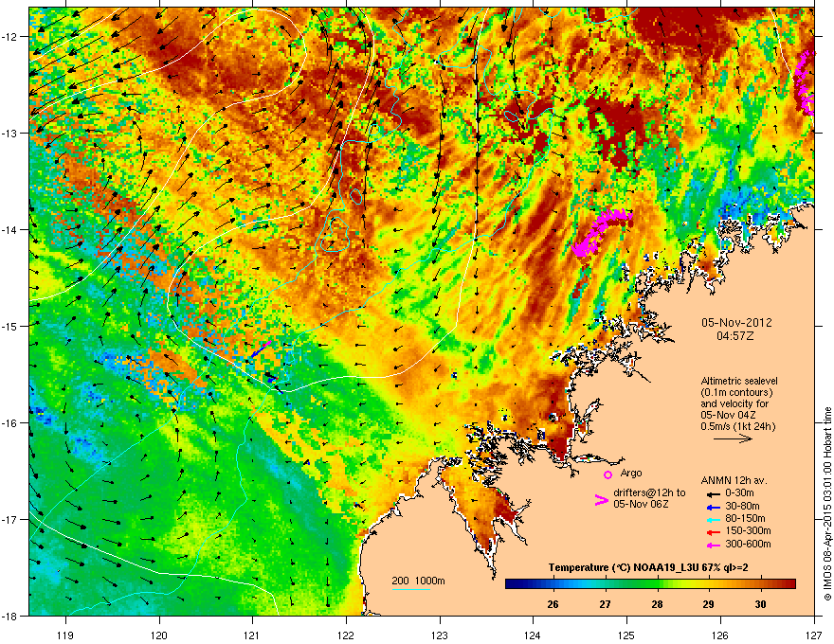Click the '05-Nov 06Z' drifters text
The height and width of the screenshot is (644, 834).
click(641, 504)
